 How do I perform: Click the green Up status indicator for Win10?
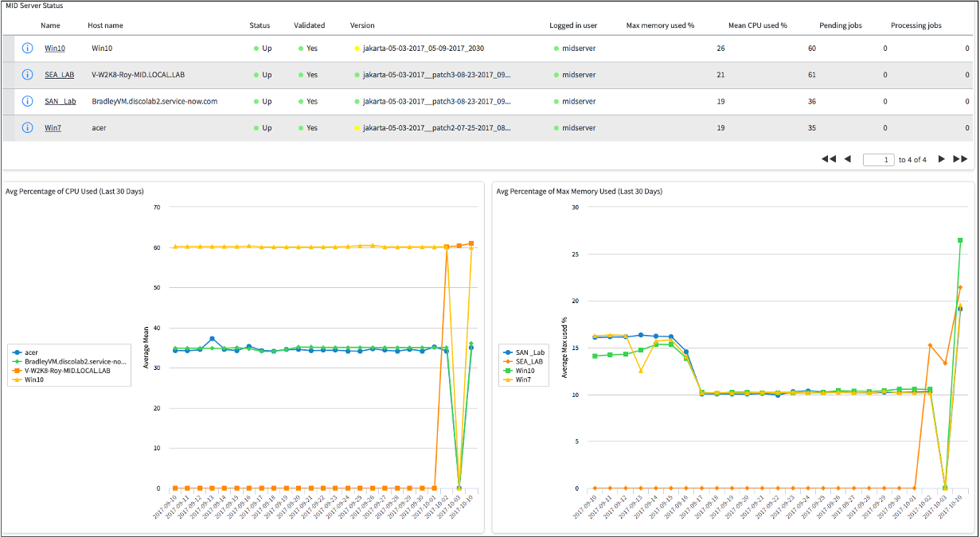(x=256, y=48)
